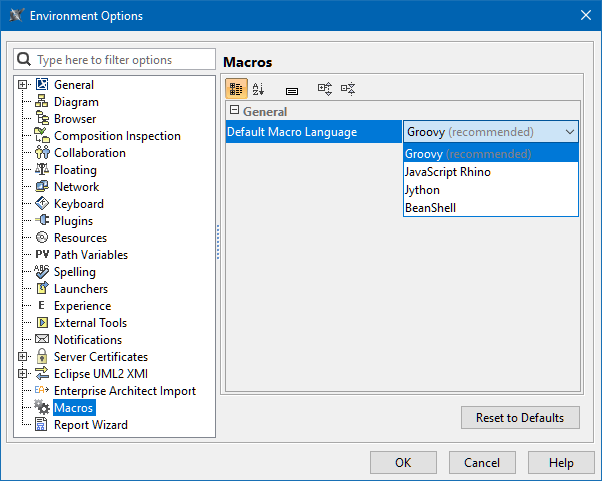Close the Default Macro Language dropdown arrow
602x481 pixels.
click(x=570, y=132)
